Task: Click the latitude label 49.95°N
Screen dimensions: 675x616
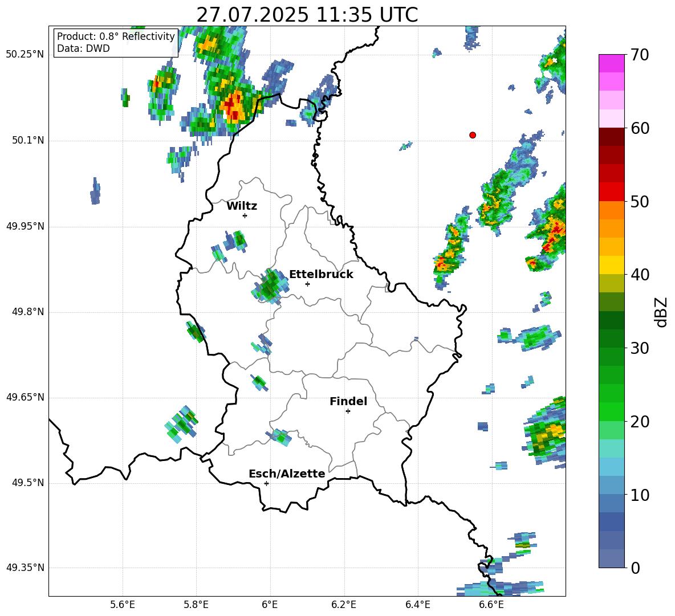Action: [x=25, y=226]
